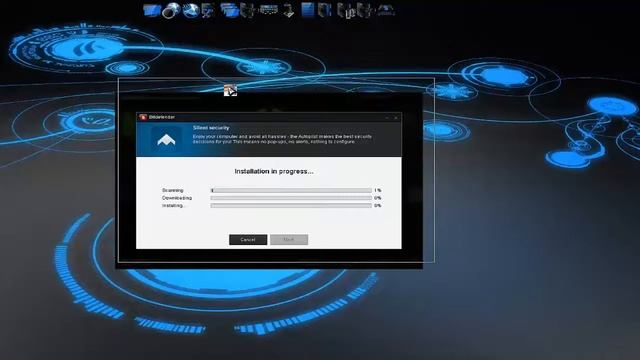Click the 0% value beside Downloading

coord(378,198)
